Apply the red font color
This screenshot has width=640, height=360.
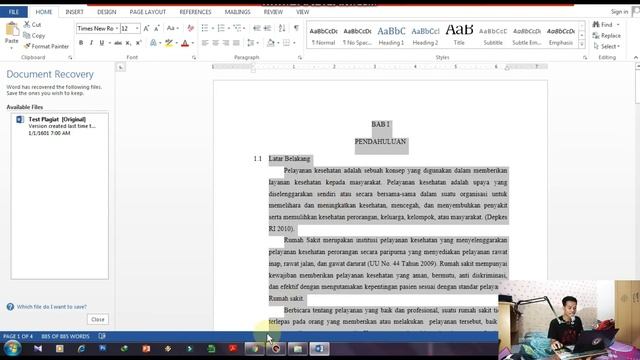185,43
